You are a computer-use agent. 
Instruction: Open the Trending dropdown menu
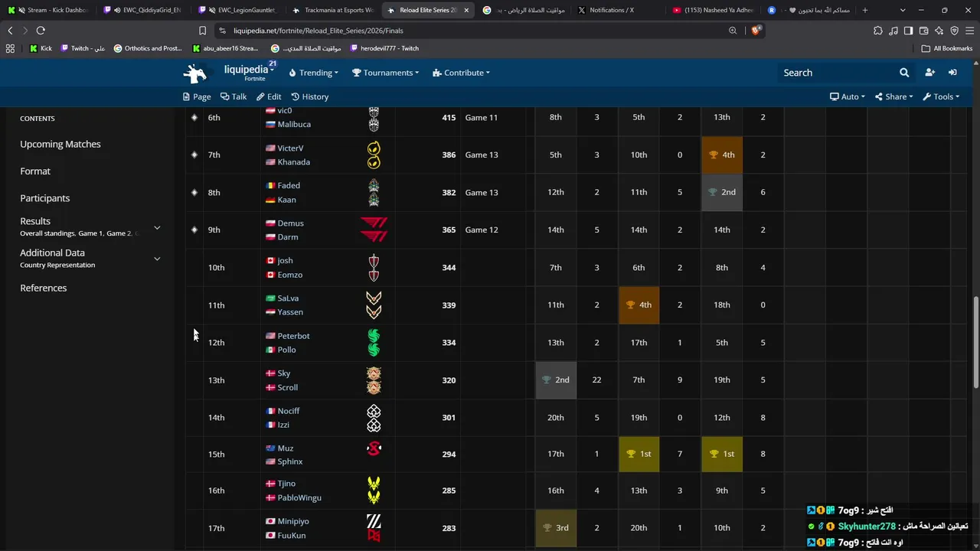coord(314,73)
